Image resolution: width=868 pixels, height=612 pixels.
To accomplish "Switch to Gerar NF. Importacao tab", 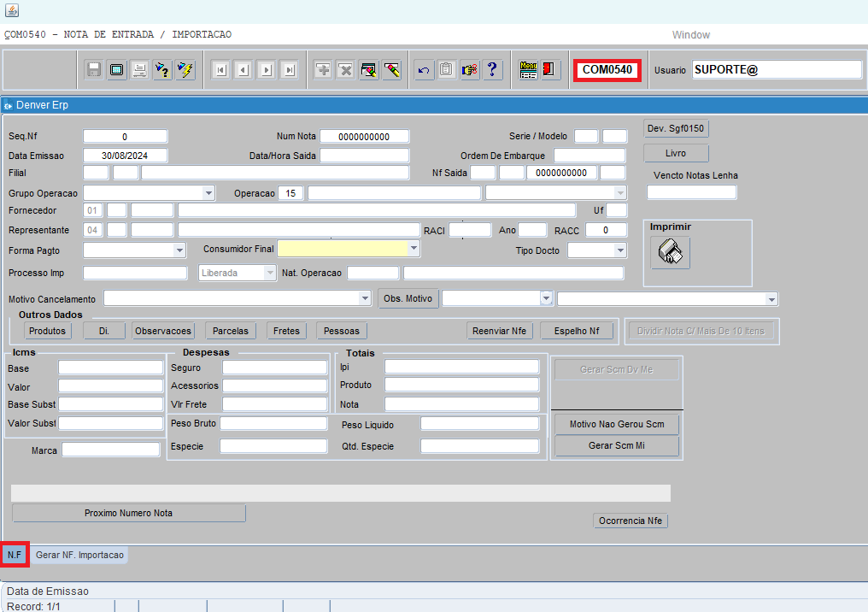I will point(79,555).
